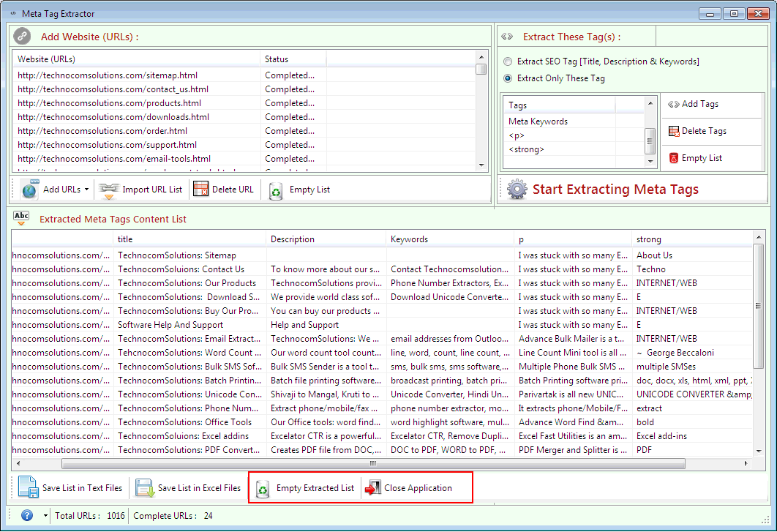
Task: Click the Total URLs status bar entry
Action: coord(90,516)
